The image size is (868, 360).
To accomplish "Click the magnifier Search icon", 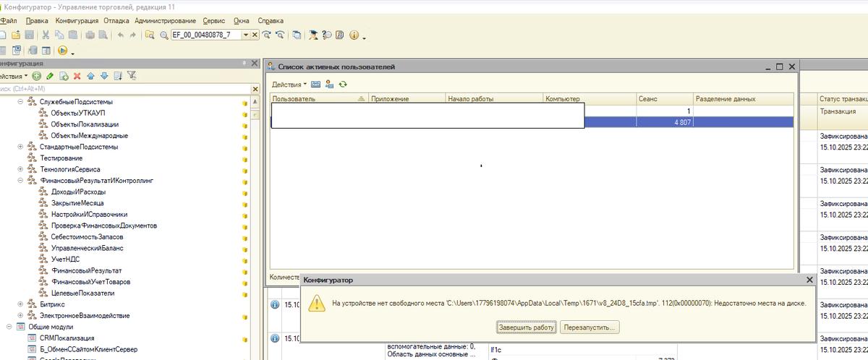I will 164,35.
